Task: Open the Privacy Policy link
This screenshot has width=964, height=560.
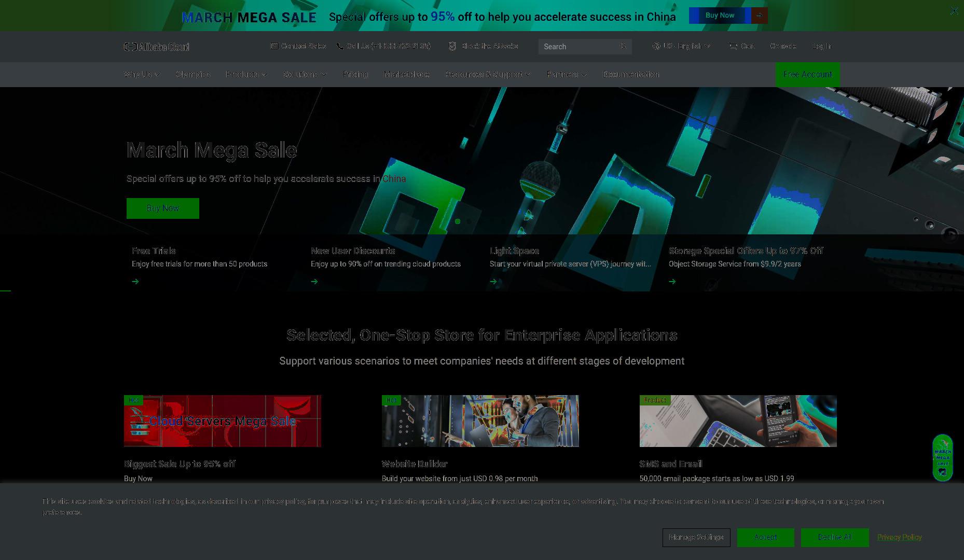Action: click(x=900, y=537)
